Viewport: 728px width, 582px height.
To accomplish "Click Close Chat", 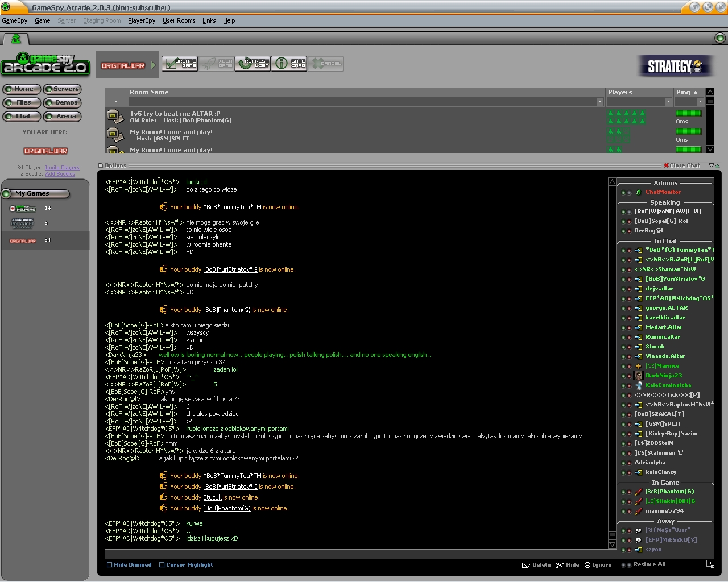I will coord(681,165).
